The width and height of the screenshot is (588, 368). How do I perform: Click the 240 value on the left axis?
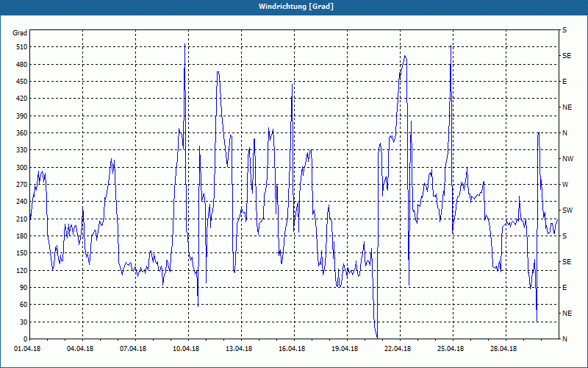pos(22,202)
